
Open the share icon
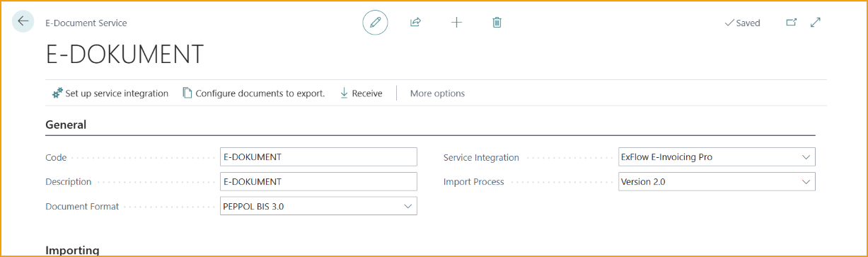point(416,23)
